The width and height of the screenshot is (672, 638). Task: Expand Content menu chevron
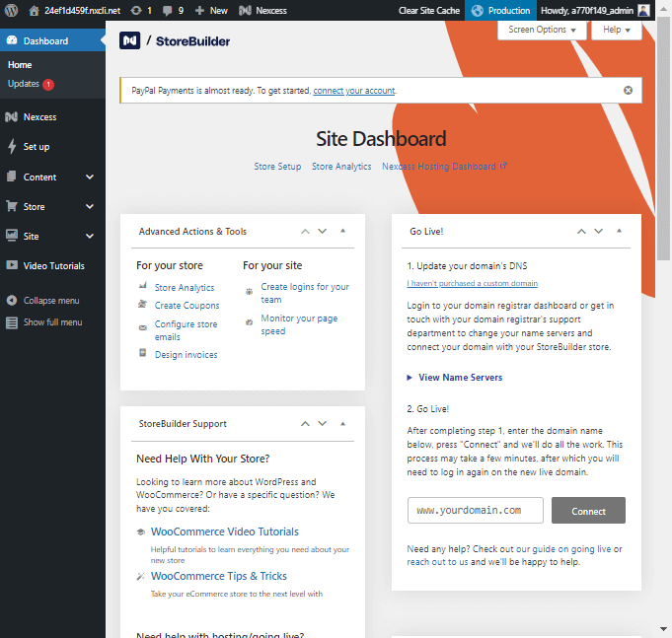click(90, 177)
